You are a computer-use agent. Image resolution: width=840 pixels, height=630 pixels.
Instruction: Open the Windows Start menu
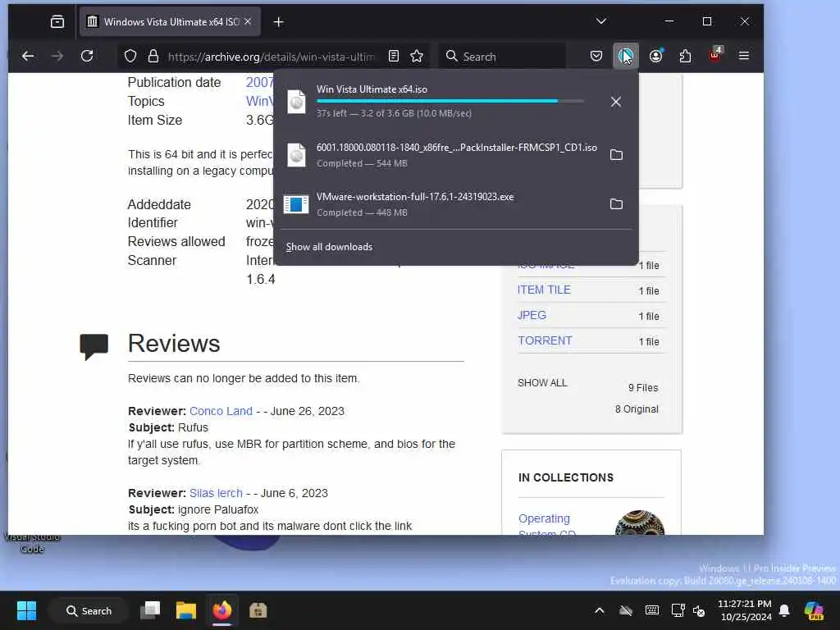tap(26, 610)
